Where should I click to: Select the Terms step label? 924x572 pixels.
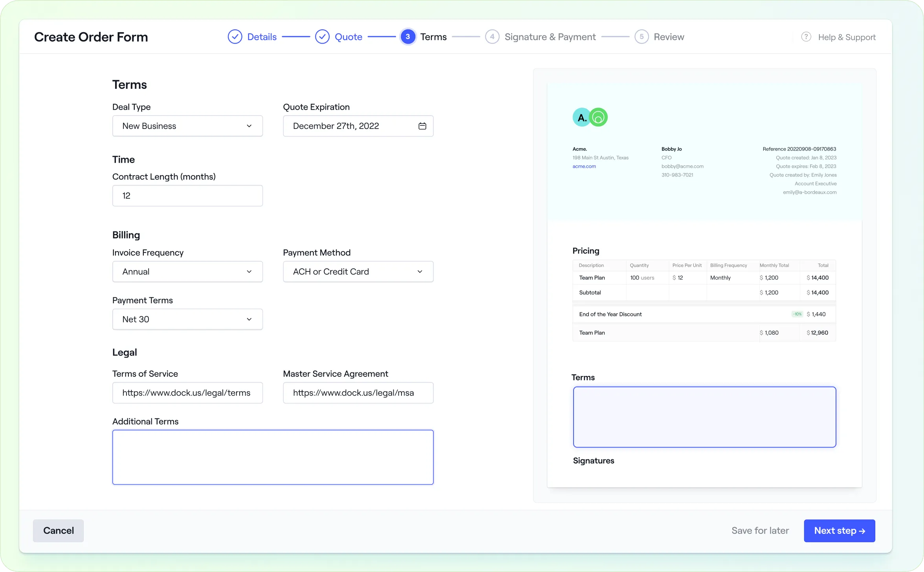coord(433,37)
